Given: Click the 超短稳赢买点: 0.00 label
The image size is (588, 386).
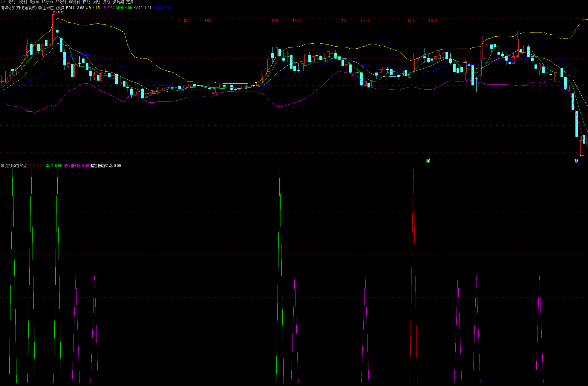Looking at the screenshot, I should point(106,166).
